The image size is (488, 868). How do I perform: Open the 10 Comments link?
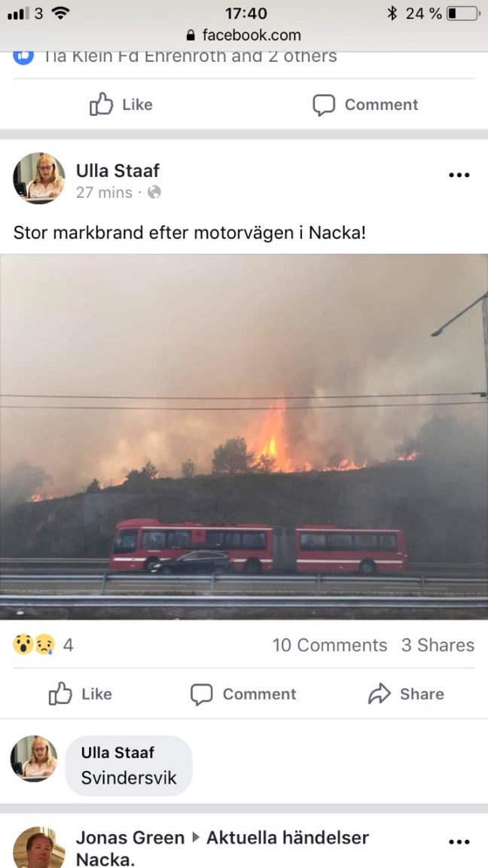(x=330, y=645)
